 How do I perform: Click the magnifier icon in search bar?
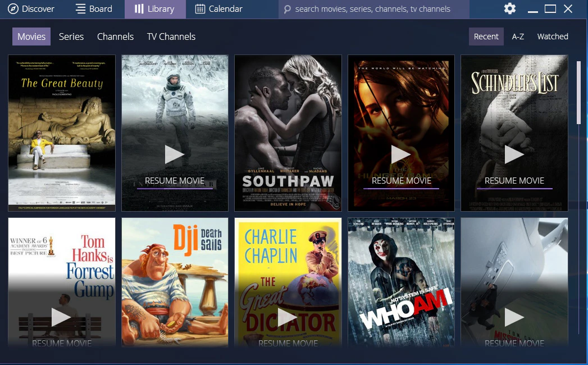tap(287, 10)
